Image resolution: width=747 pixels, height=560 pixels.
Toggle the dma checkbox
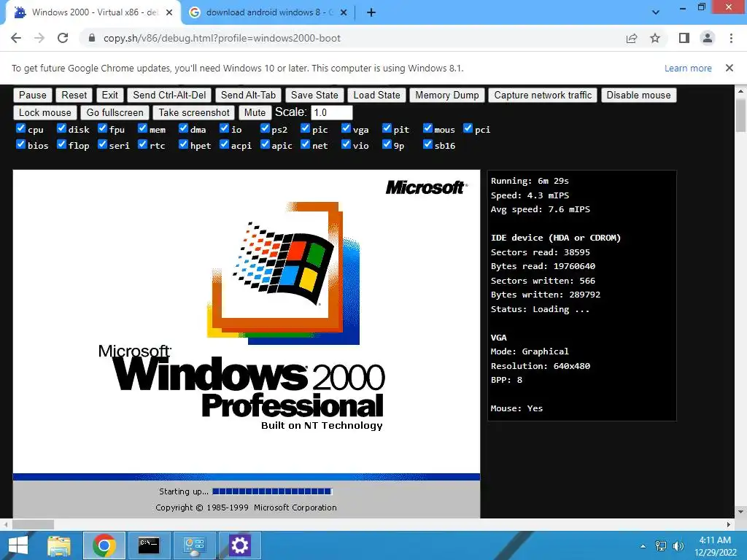(x=183, y=128)
